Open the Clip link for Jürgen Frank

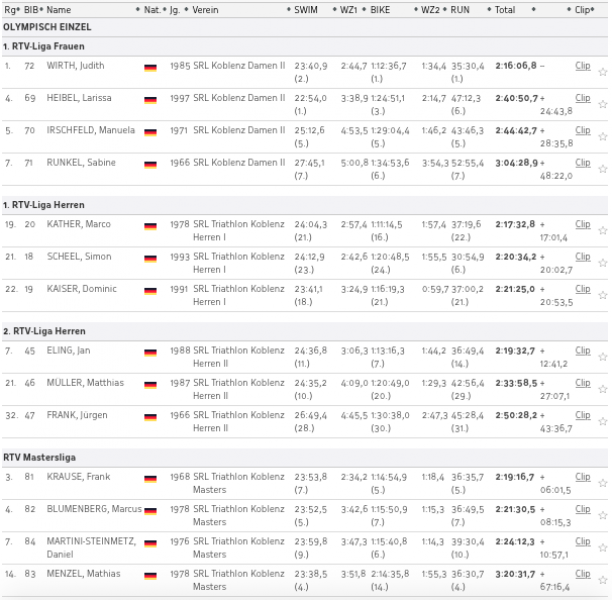point(583,415)
